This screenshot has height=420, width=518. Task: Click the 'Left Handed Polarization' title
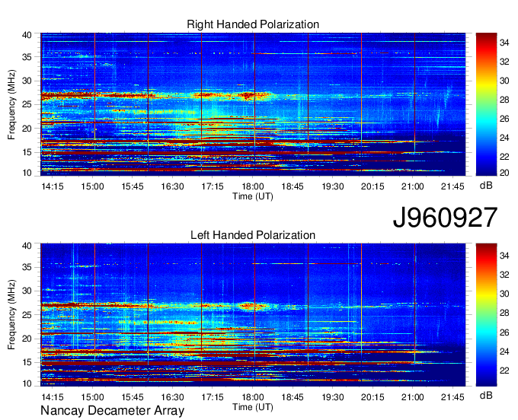253,235
